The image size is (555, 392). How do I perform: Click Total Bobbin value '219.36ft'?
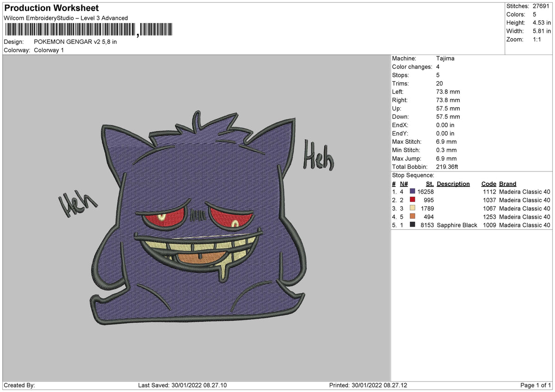pyautogui.click(x=447, y=166)
